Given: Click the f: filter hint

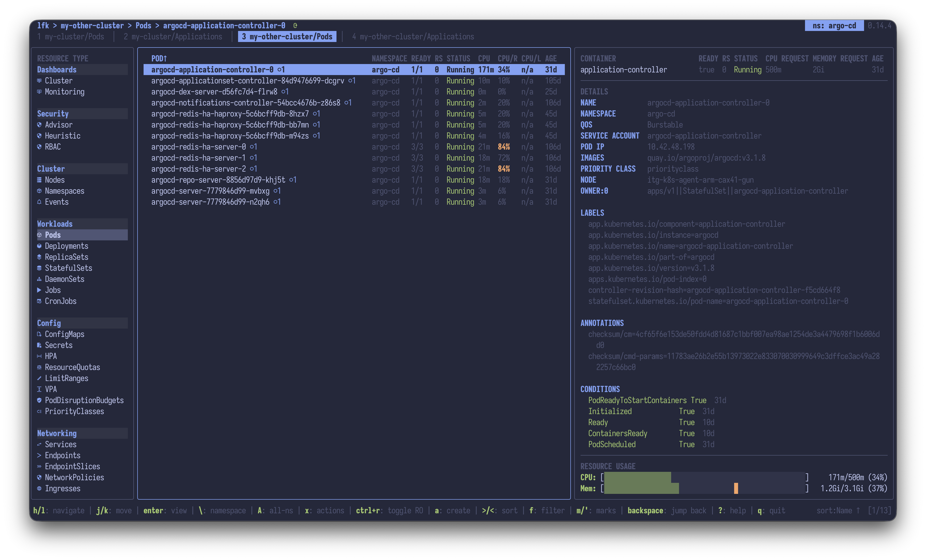Looking at the screenshot, I should (547, 511).
